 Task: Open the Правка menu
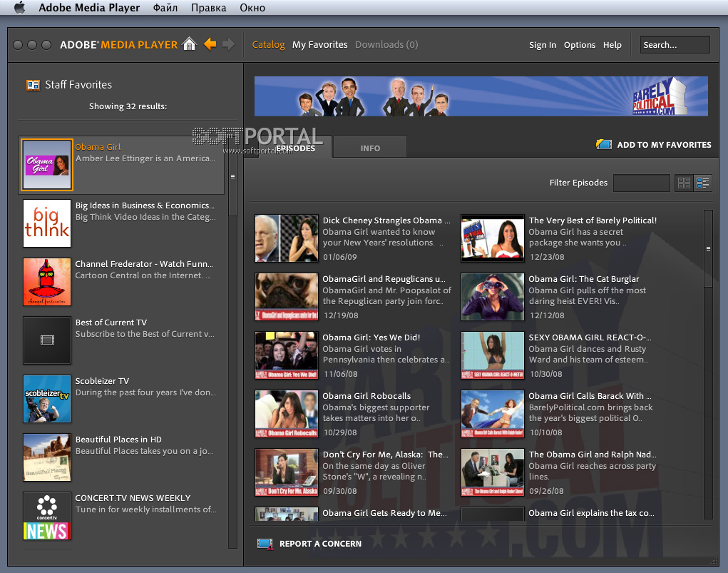pyautogui.click(x=208, y=7)
